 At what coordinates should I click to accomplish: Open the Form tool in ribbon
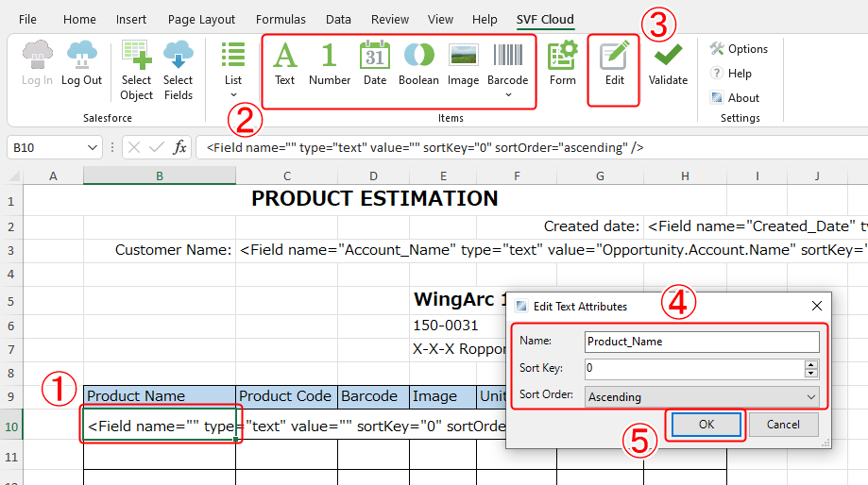563,64
